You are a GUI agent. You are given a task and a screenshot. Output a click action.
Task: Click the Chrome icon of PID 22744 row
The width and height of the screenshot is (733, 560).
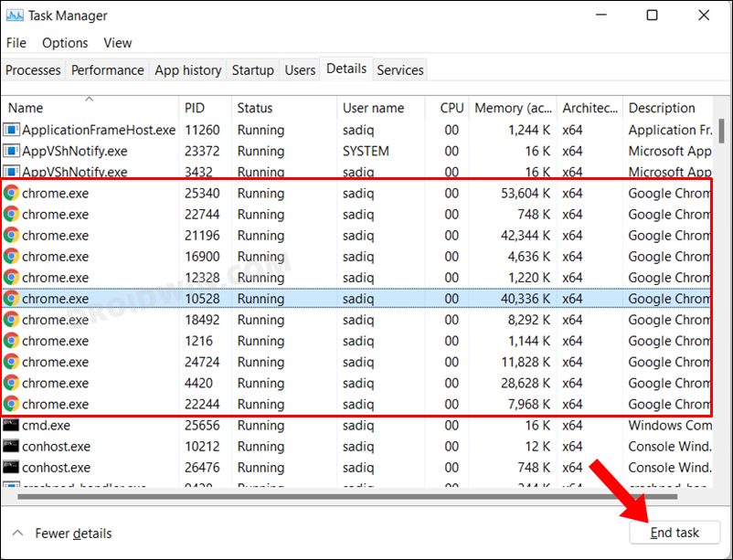pos(11,214)
